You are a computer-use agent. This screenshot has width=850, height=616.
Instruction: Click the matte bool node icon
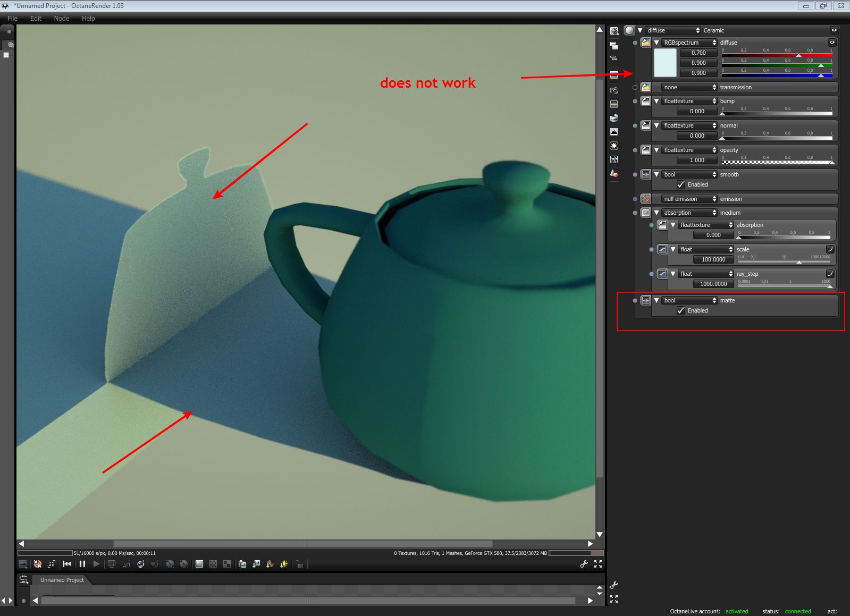coord(646,300)
